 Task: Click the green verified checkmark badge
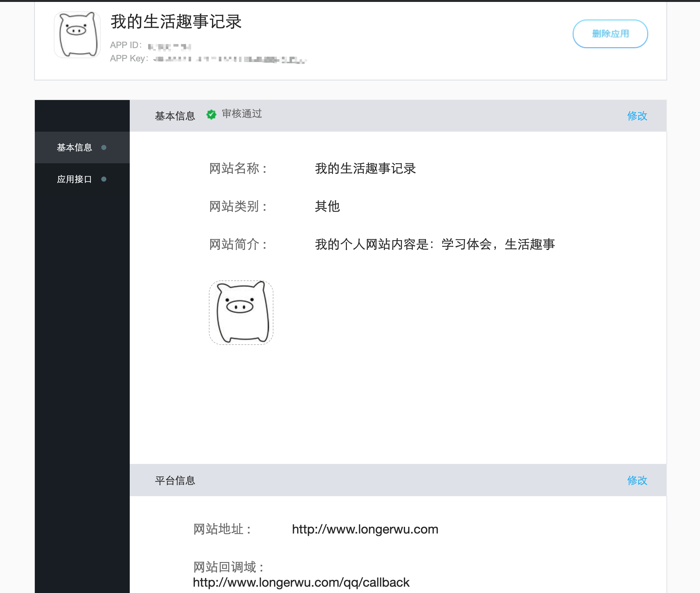tap(211, 115)
